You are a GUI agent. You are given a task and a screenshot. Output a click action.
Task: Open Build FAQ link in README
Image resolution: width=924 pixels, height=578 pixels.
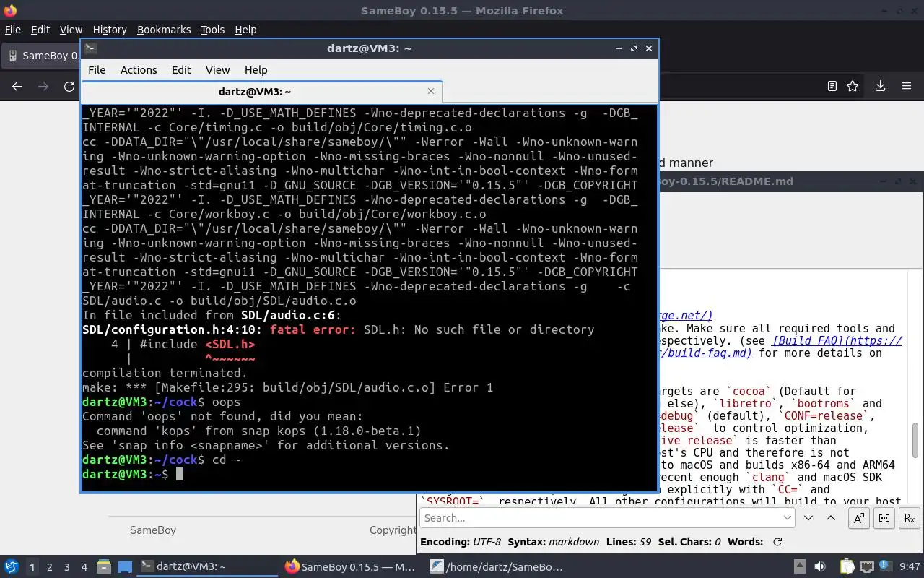[837, 341]
